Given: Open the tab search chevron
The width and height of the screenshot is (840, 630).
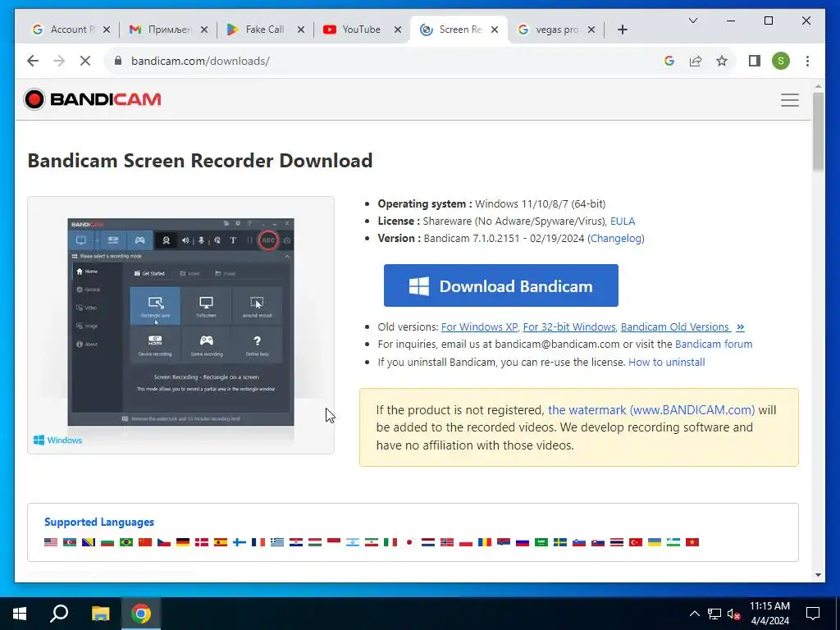Looking at the screenshot, I should tap(692, 21).
